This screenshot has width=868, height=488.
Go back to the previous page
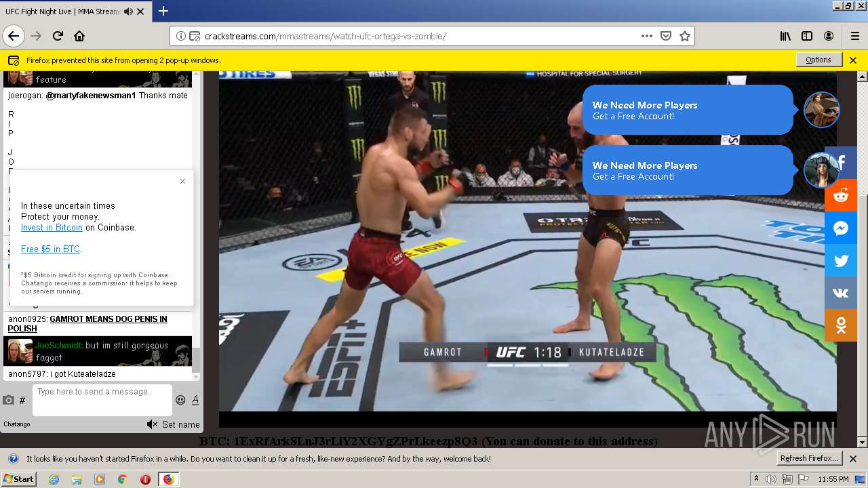click(14, 36)
